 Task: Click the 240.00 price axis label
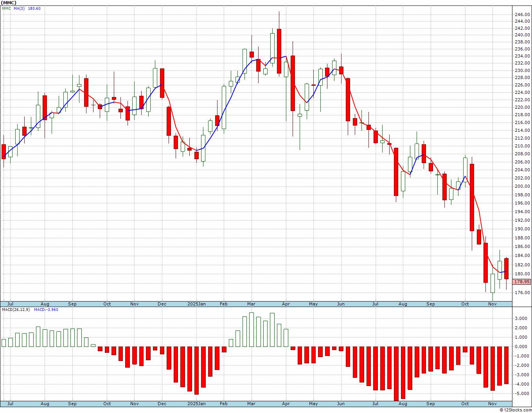click(x=522, y=35)
